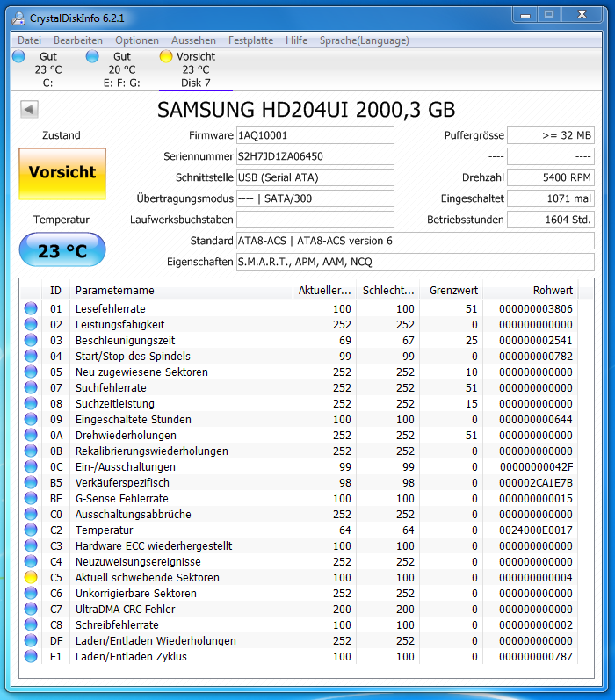Click the status orb of Ausschaltungsabbrüche row
The width and height of the screenshot is (615, 700).
[31, 515]
